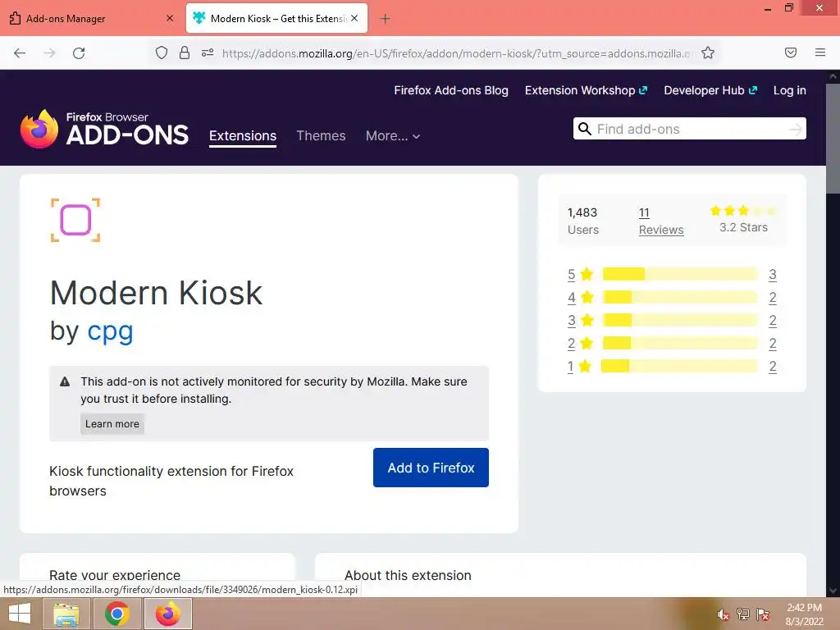Click the 1,483 Users text
Screen dimensions: 840x630
[x=583, y=221]
